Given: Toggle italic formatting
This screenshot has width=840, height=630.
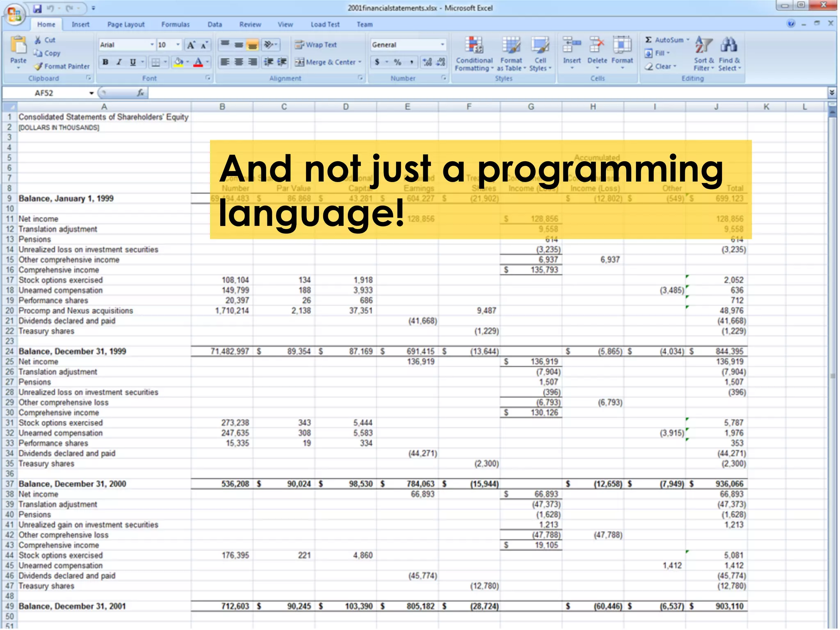Looking at the screenshot, I should [119, 62].
